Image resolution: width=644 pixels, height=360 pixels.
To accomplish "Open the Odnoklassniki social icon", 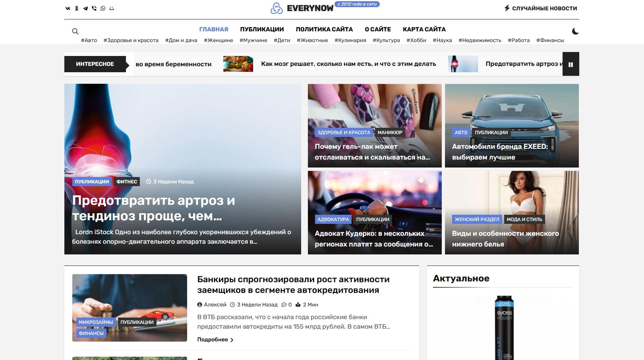I will click(x=77, y=8).
